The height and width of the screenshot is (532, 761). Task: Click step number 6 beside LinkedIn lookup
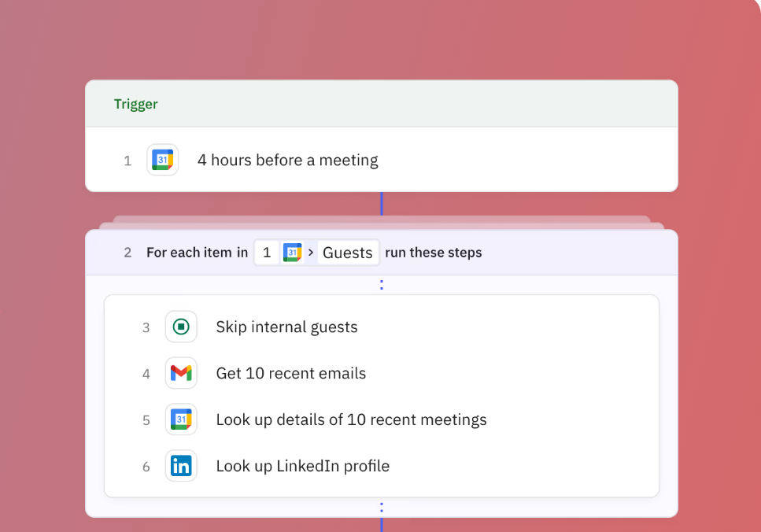point(146,466)
